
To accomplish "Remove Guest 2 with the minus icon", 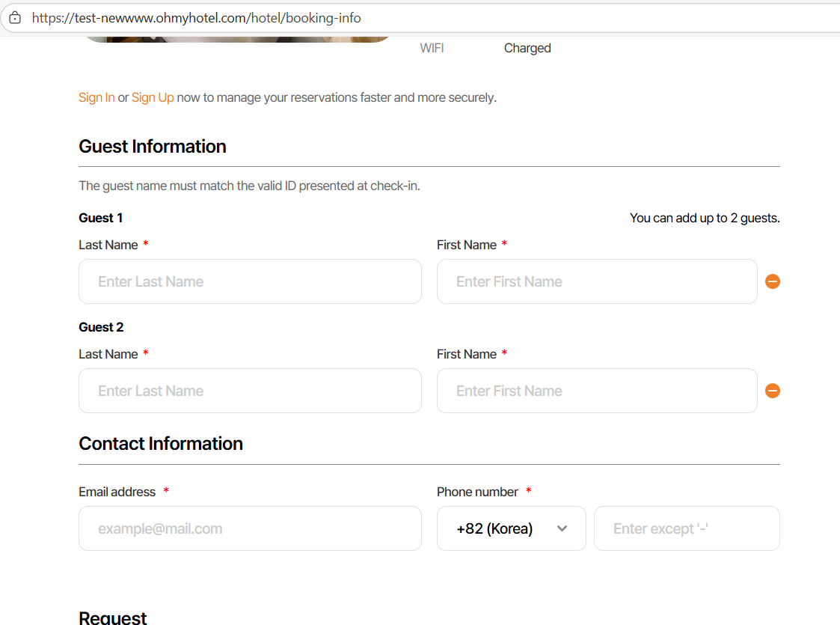I will click(773, 391).
